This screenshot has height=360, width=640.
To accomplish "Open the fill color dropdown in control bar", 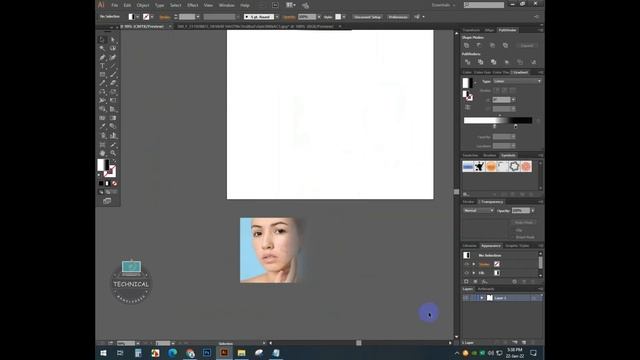I will [138, 17].
